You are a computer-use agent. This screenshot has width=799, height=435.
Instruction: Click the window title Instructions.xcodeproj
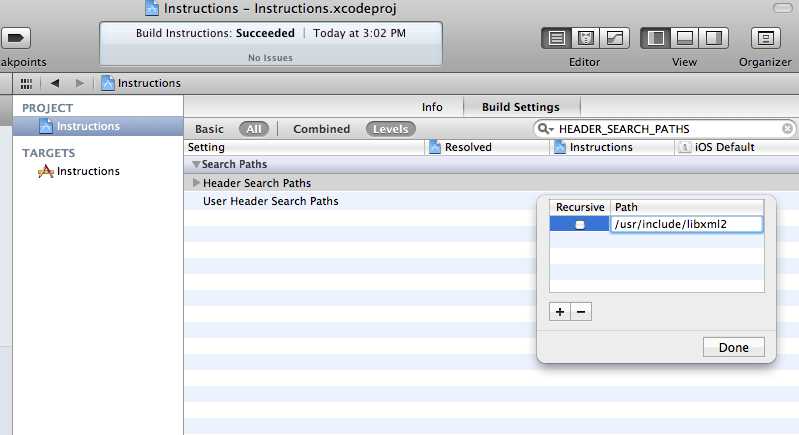tap(280, 9)
